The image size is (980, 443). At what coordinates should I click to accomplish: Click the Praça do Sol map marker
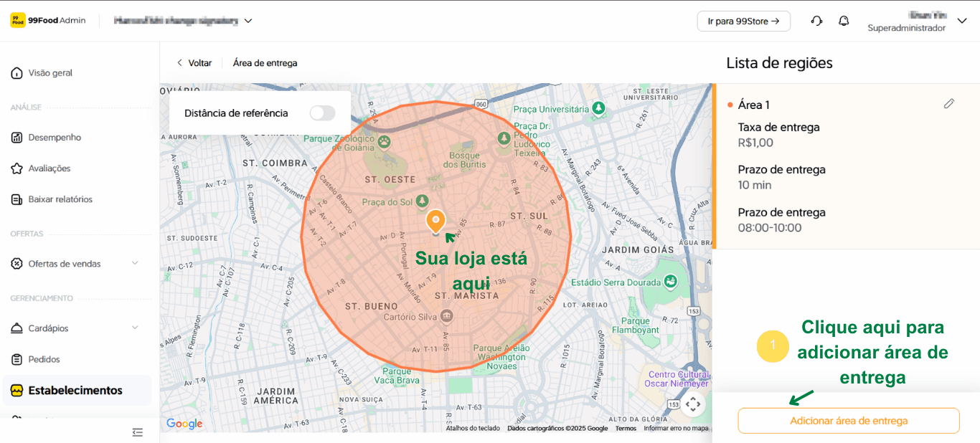[422, 201]
